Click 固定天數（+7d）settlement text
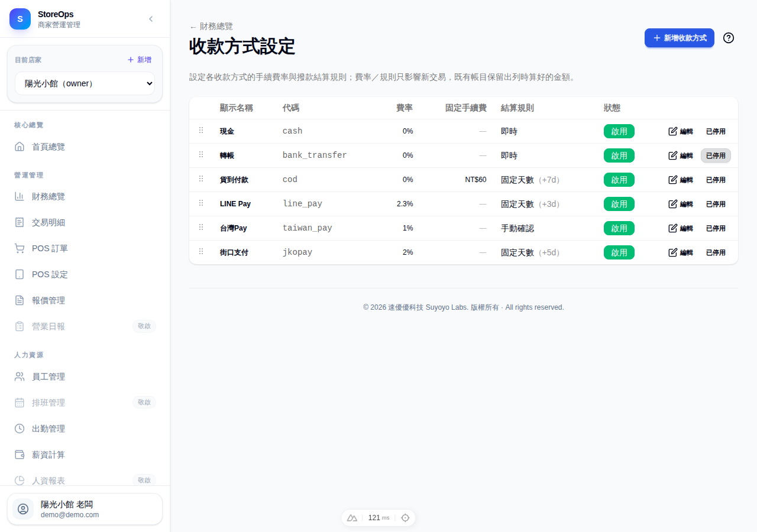This screenshot has height=532, width=757. 530,180
